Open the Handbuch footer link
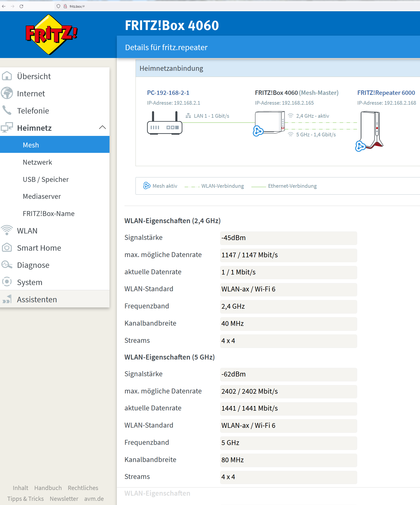The width and height of the screenshot is (420, 505). click(x=48, y=488)
